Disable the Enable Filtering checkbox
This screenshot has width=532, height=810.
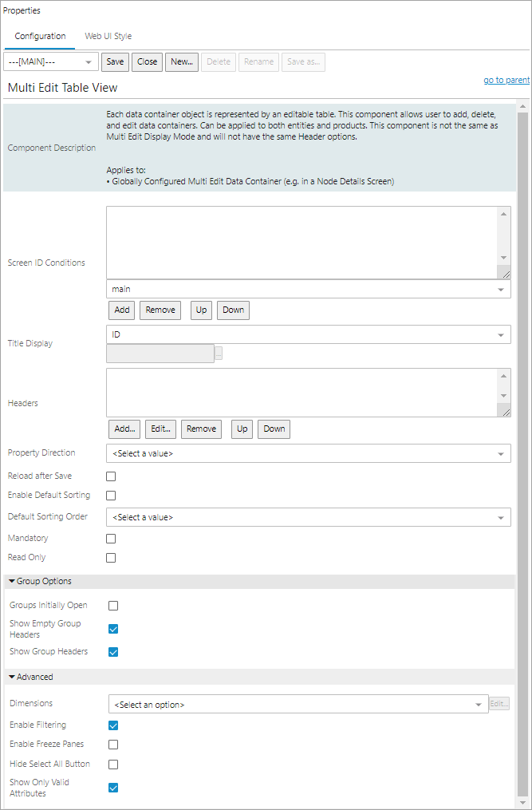(x=112, y=725)
